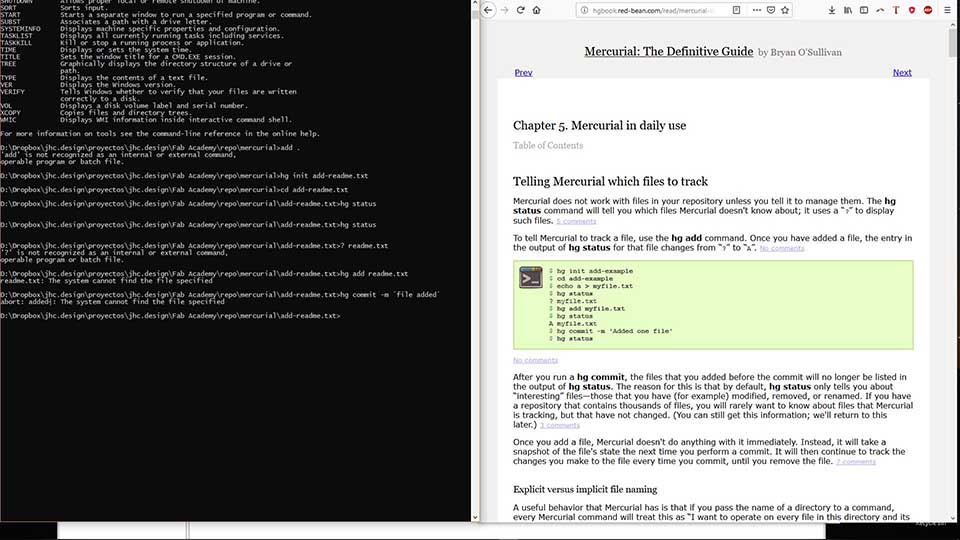Show site information in the address bar
The height and width of the screenshot is (540, 960).
584,10
